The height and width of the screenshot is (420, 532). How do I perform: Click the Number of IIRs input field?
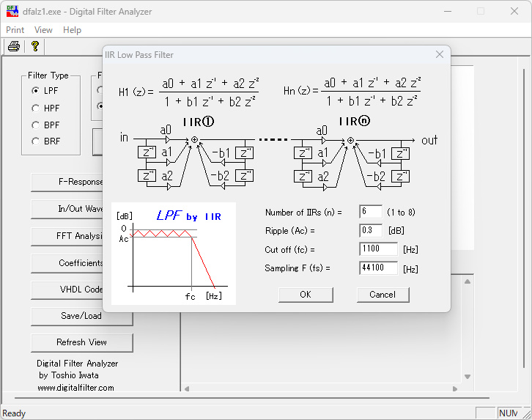click(371, 212)
